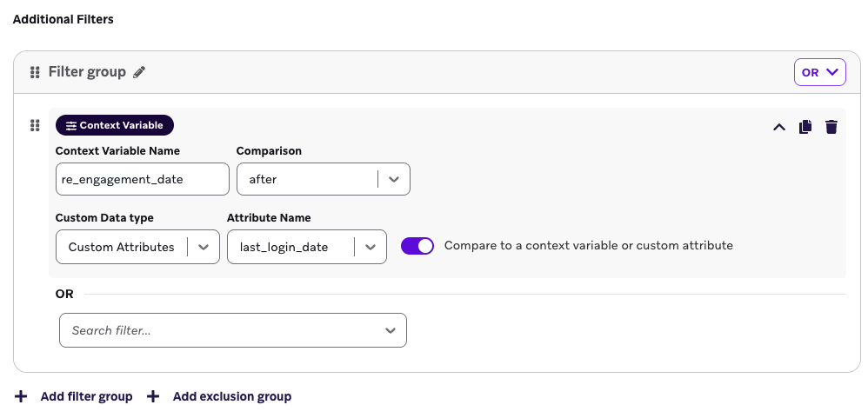Disable the compare to context variable toggle

417,246
